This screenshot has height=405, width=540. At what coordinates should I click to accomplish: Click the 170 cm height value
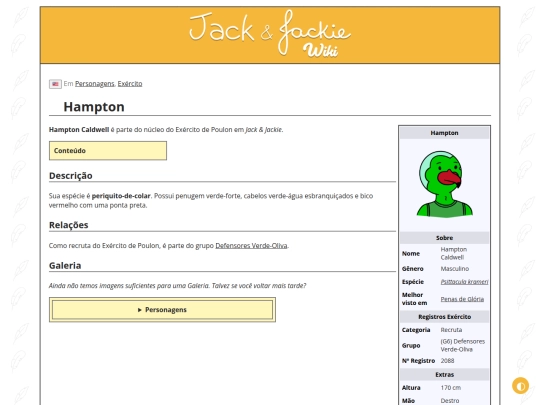(x=450, y=387)
